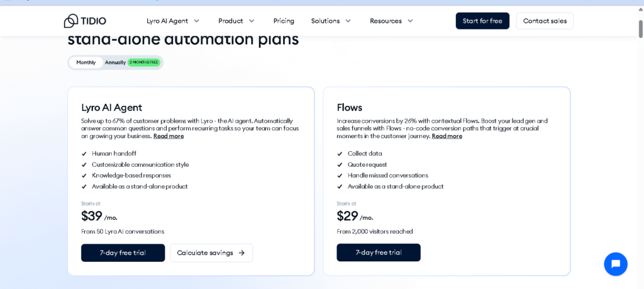Click the Contact sales button
Screen dimensions: 644x289
coord(545,21)
